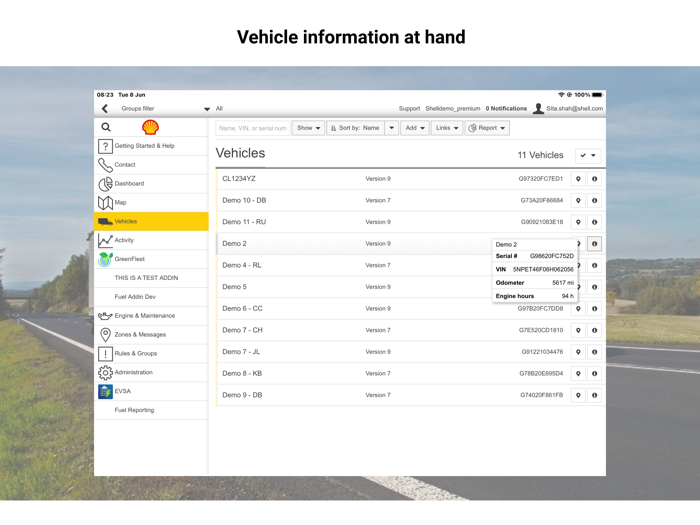Click the Support link
The width and height of the screenshot is (700, 525).
click(409, 108)
